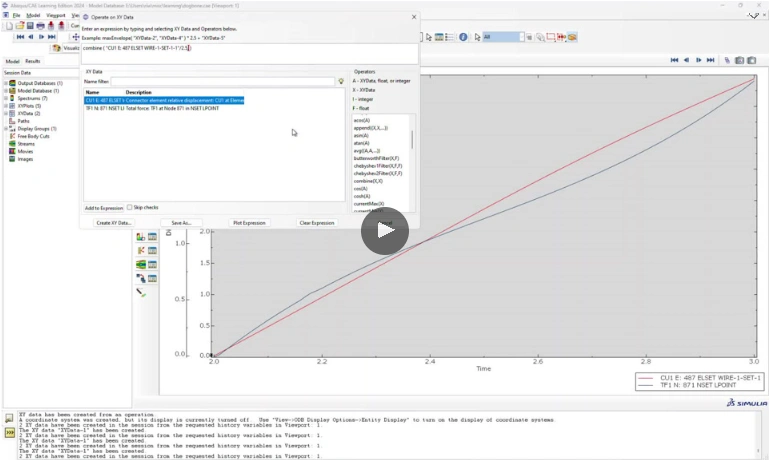The height and width of the screenshot is (460, 770).
Task: Click Add to Expression button
Action: pyautogui.click(x=104, y=208)
